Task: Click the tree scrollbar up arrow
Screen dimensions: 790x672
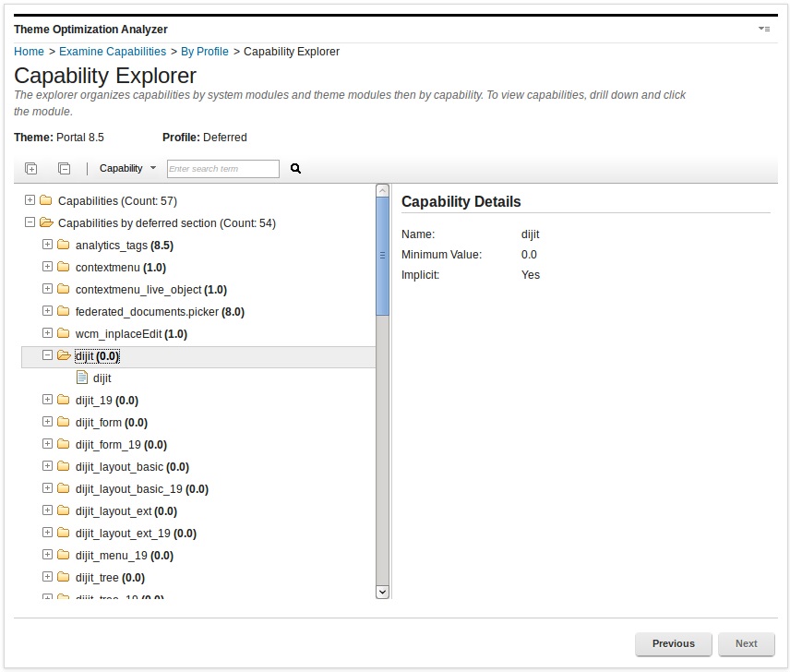Action: (382, 190)
